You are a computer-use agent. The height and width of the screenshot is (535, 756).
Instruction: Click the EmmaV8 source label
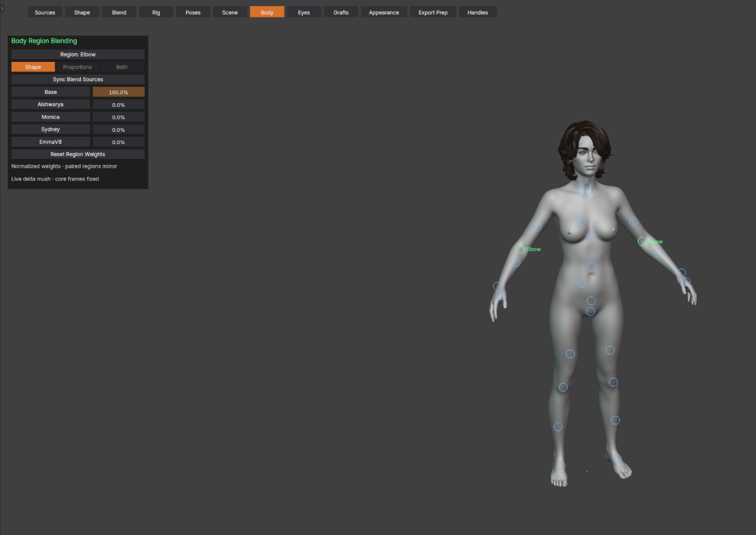coord(51,142)
